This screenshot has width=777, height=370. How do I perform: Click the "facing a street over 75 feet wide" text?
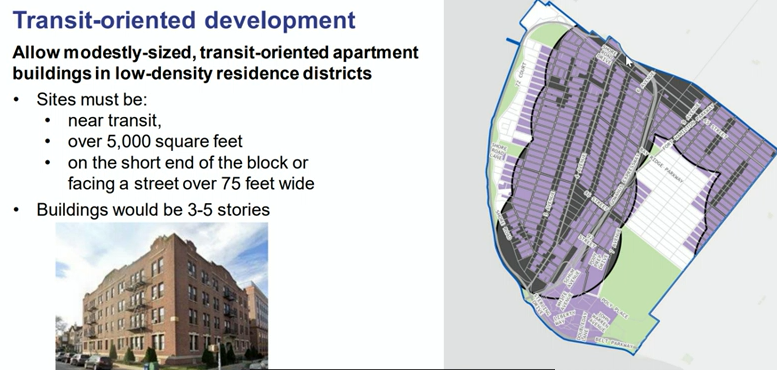(191, 183)
